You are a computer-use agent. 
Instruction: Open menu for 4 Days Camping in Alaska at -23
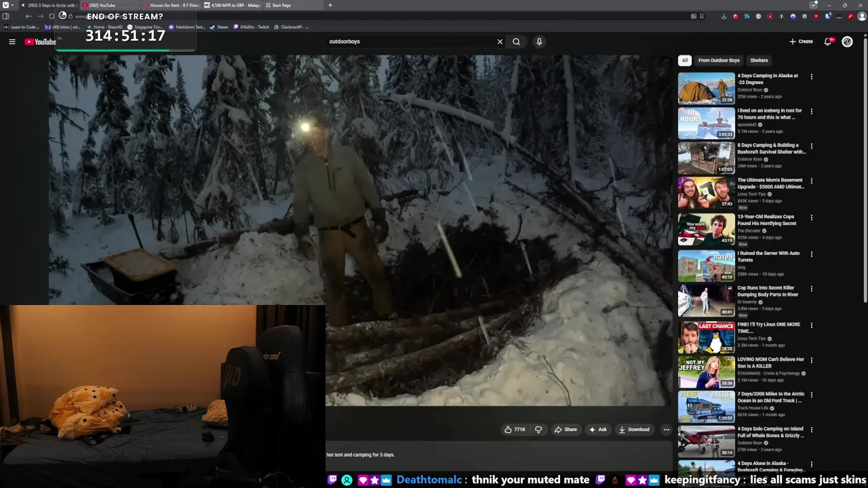click(x=811, y=77)
